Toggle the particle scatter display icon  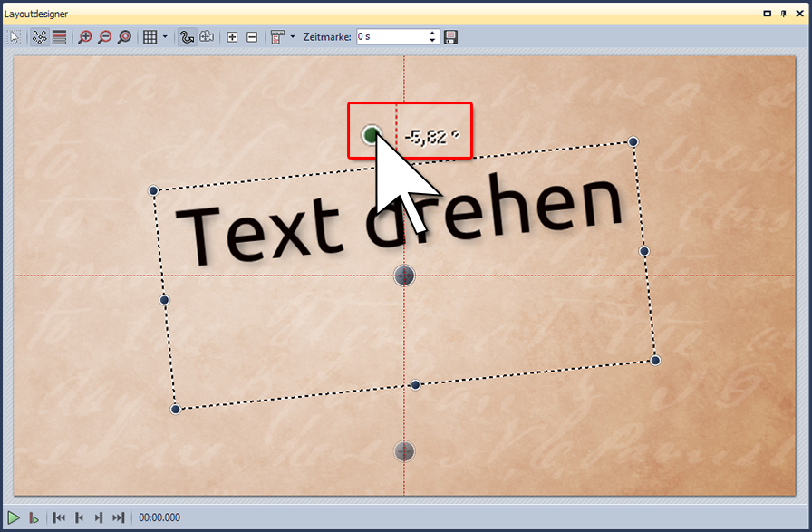tap(39, 36)
